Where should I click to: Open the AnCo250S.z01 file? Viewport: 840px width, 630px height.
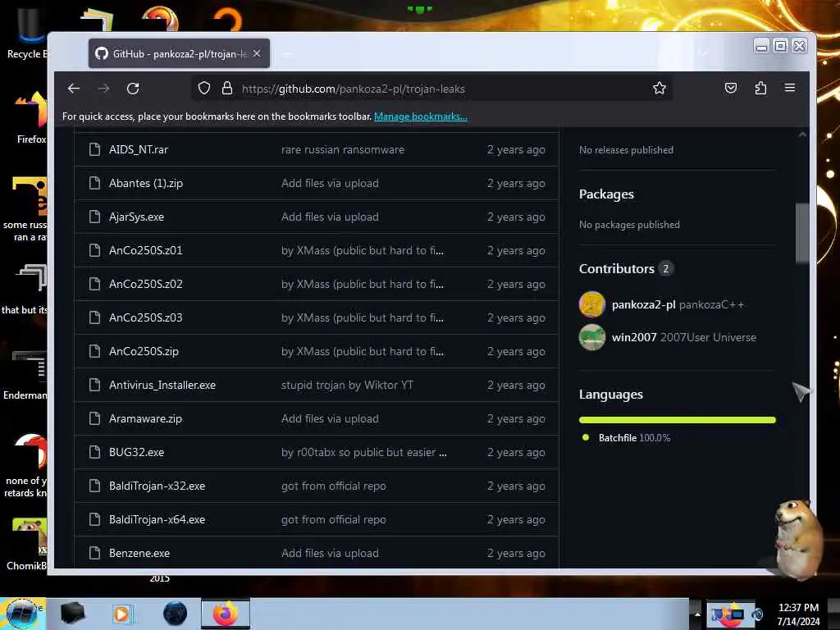point(145,250)
